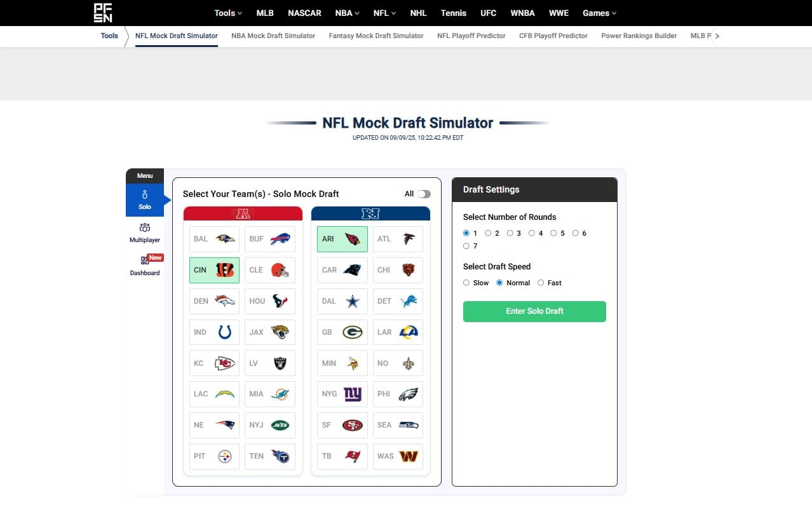Select the Pittsburgh Steelers logo

225,456
